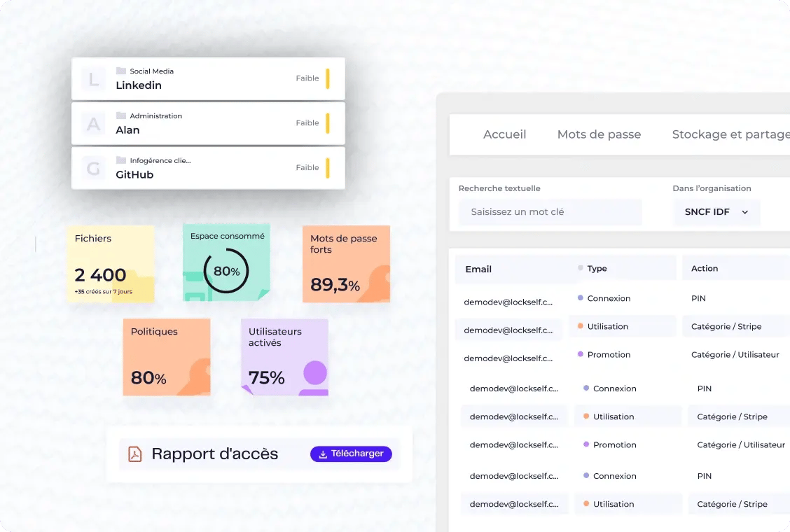Click the Infogérence folder icon above GitHub
Viewport: 790px width, 532px height.
click(x=121, y=160)
